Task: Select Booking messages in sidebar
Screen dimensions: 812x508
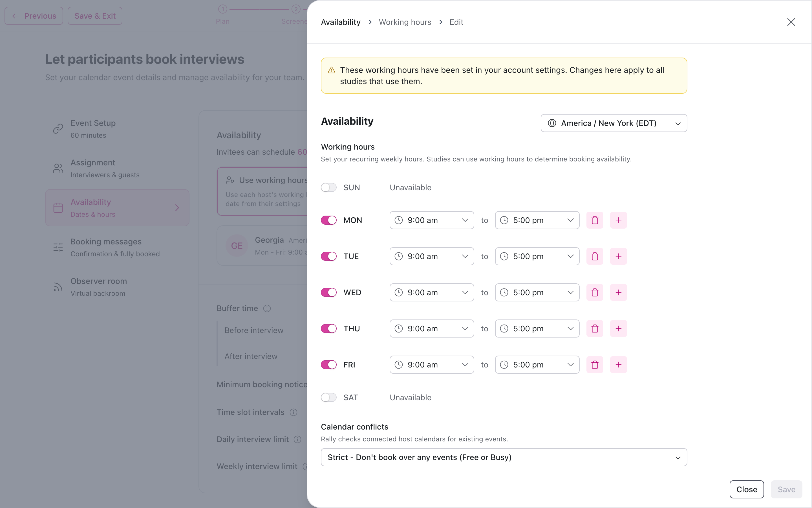Action: pos(117,247)
